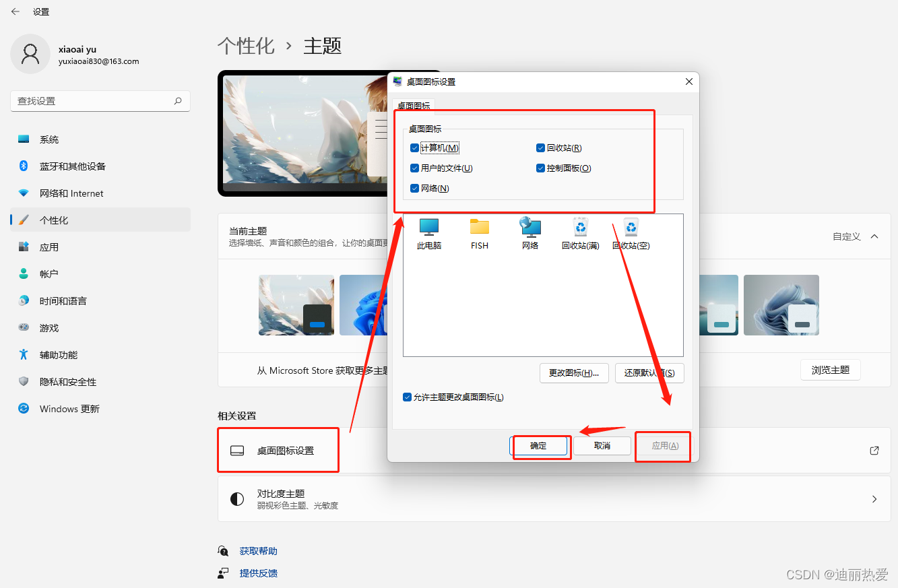Image resolution: width=898 pixels, height=588 pixels.
Task: Click 个性化 in the breadcrumb
Action: 246,46
